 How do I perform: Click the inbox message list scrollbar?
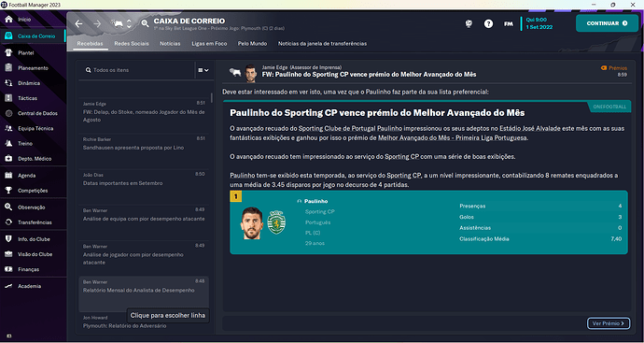click(212, 98)
